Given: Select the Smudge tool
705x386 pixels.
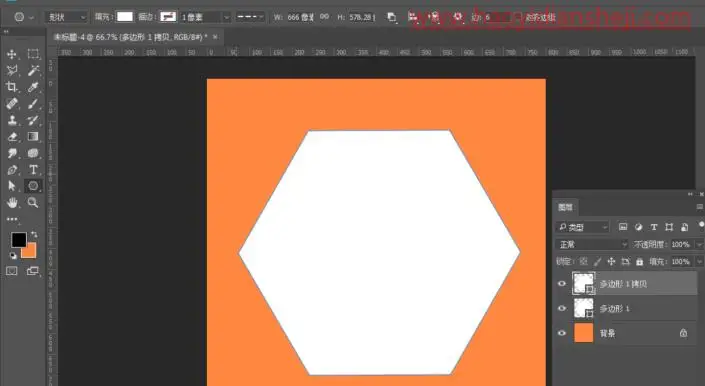Looking at the screenshot, I should [x=12, y=153].
